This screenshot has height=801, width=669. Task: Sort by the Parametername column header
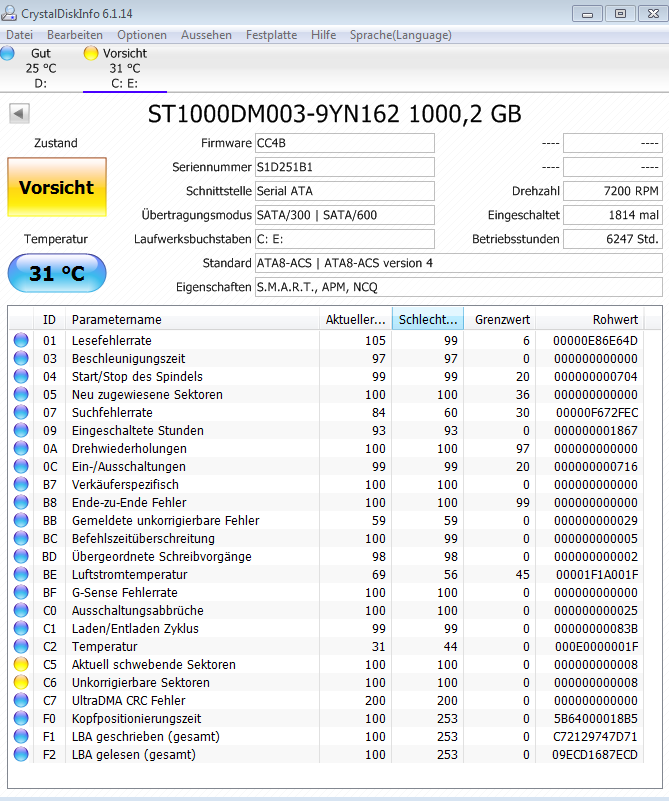pos(192,319)
